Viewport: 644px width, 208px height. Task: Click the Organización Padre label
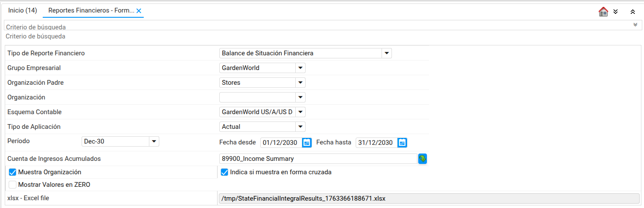click(x=36, y=83)
